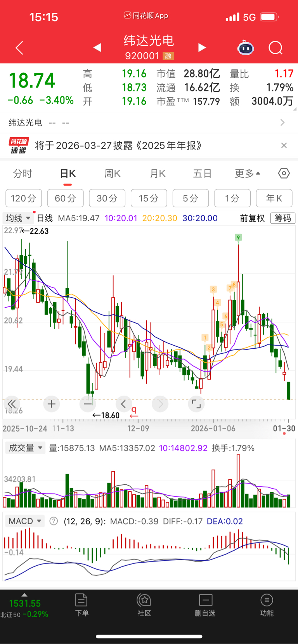Tap turnover amount 3004.0万
The height and width of the screenshot is (644, 298).
(x=272, y=101)
